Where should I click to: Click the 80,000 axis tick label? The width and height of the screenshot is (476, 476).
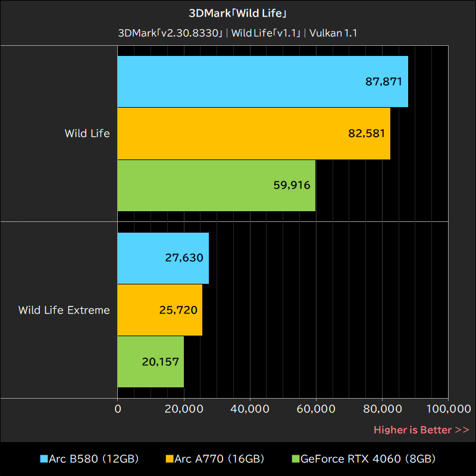pos(382,409)
